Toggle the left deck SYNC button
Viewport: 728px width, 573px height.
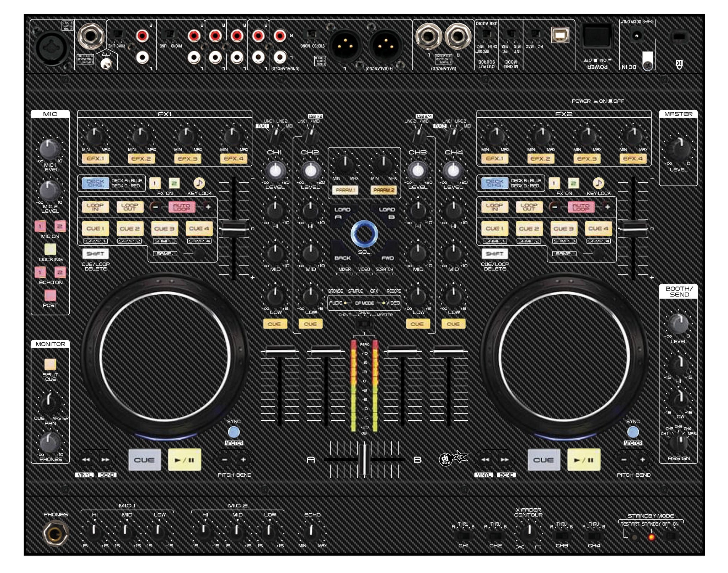[234, 432]
